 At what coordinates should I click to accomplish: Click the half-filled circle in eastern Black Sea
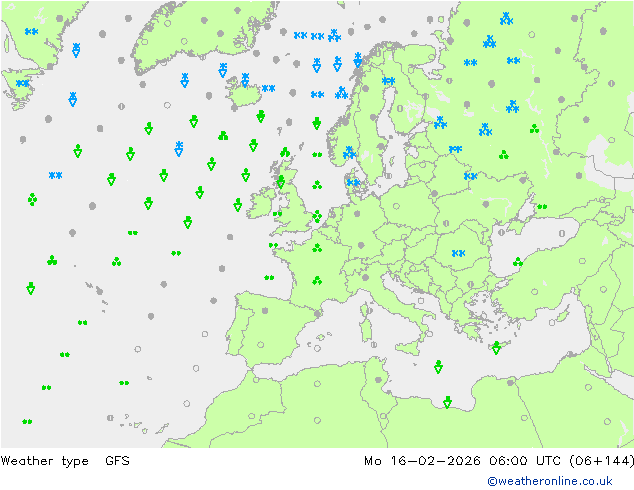(x=562, y=233)
